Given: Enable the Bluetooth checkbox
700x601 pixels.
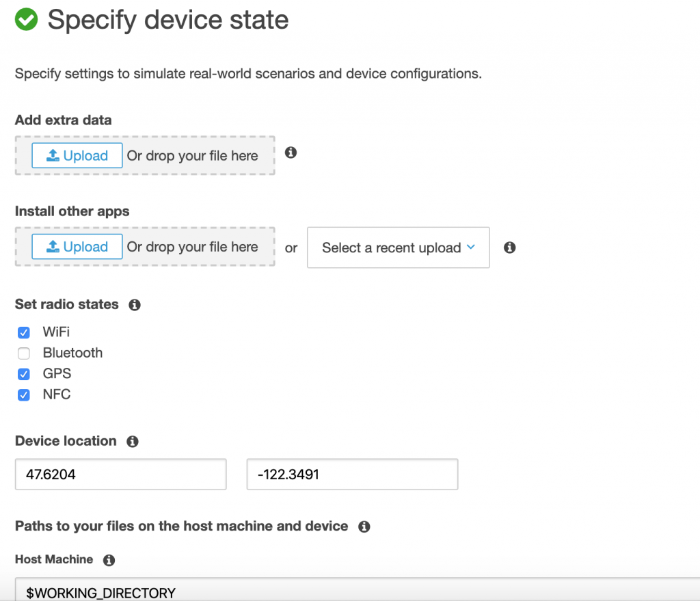Looking at the screenshot, I should 24,353.
